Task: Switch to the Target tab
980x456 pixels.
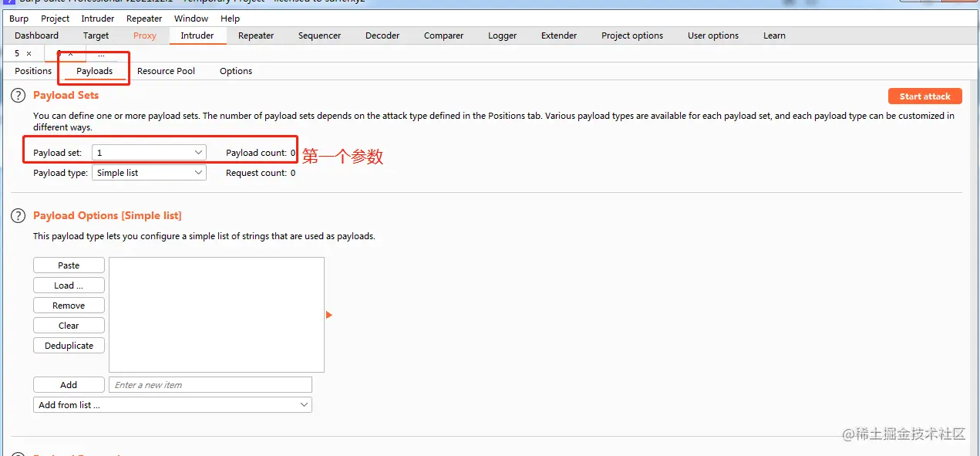Action: 96,35
